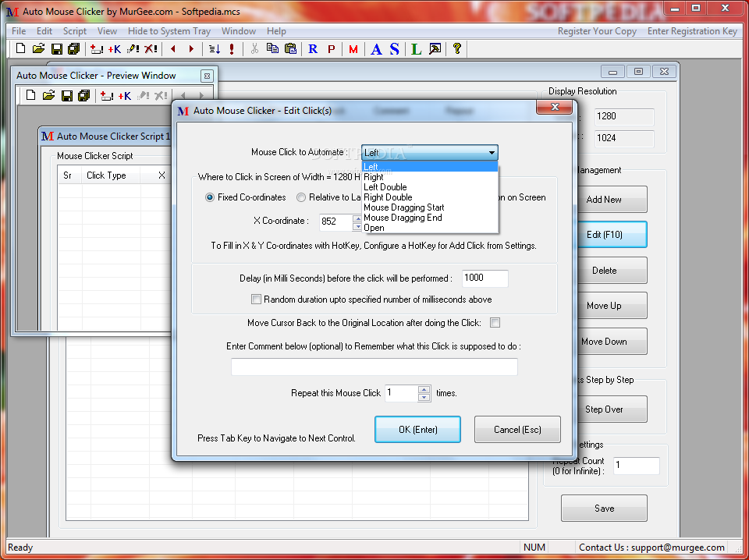Click the Save All icon in main toolbar
The image size is (749, 560).
coord(74,48)
